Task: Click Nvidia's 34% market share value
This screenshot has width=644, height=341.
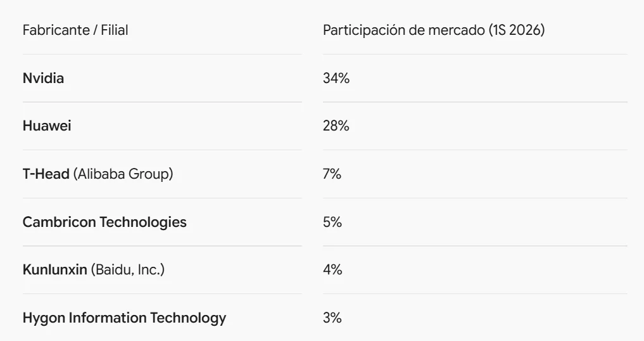Action: click(x=336, y=78)
